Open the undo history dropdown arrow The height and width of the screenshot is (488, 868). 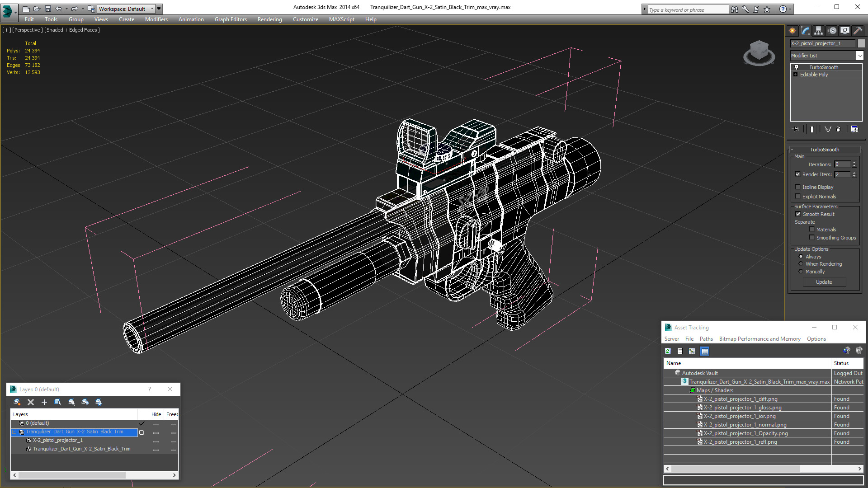(x=66, y=9)
